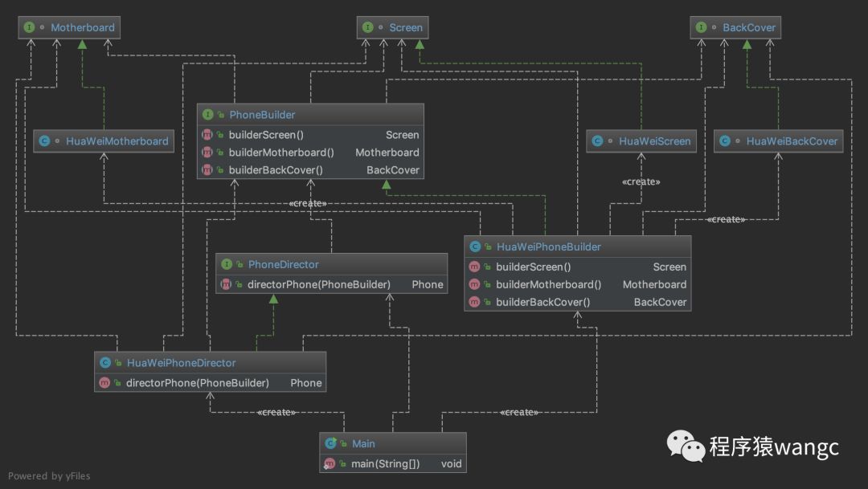Select the HuaWeiBackCover node label
Screen dimensions: 868x489
[x=792, y=141]
